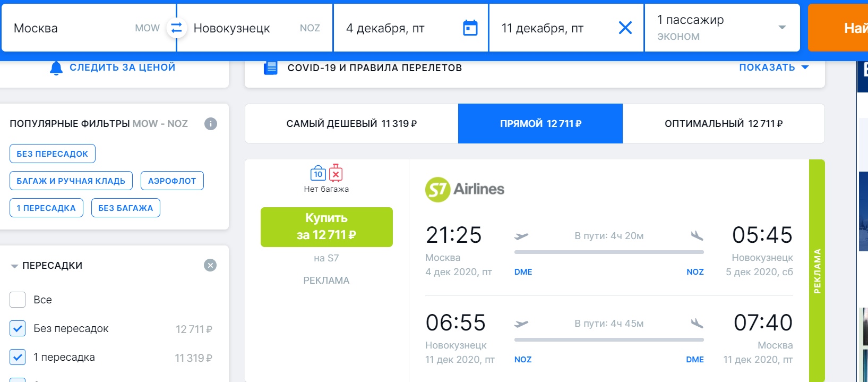
Task: Switch to the Самый дешевый tab
Action: 351,124
